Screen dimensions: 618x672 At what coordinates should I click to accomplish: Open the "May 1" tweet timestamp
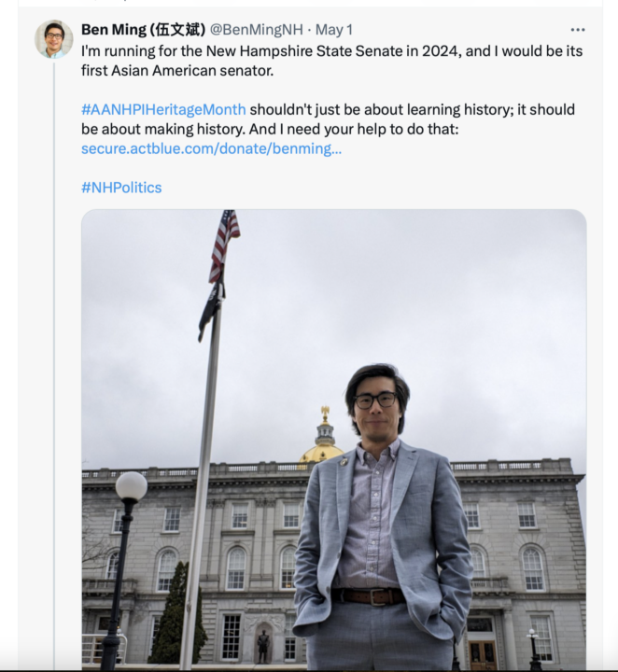pos(337,30)
